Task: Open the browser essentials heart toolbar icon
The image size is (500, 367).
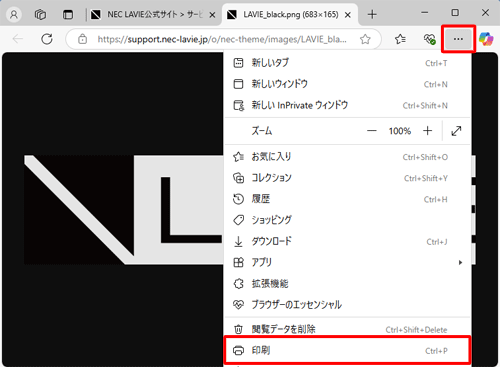Action: (x=429, y=39)
